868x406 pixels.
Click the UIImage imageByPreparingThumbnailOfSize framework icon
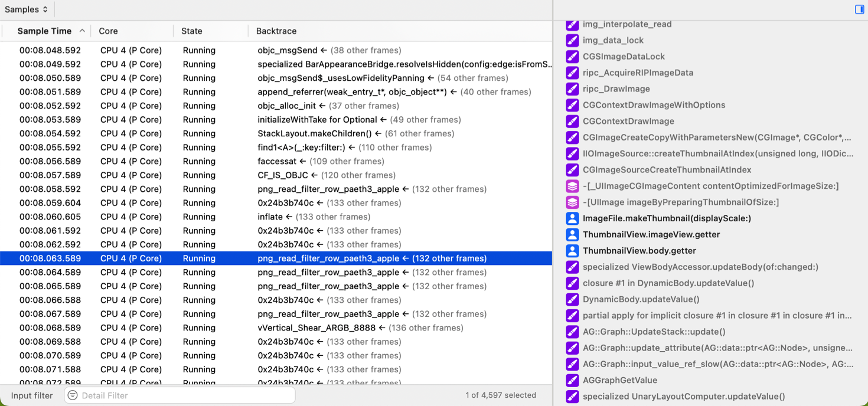coord(572,202)
